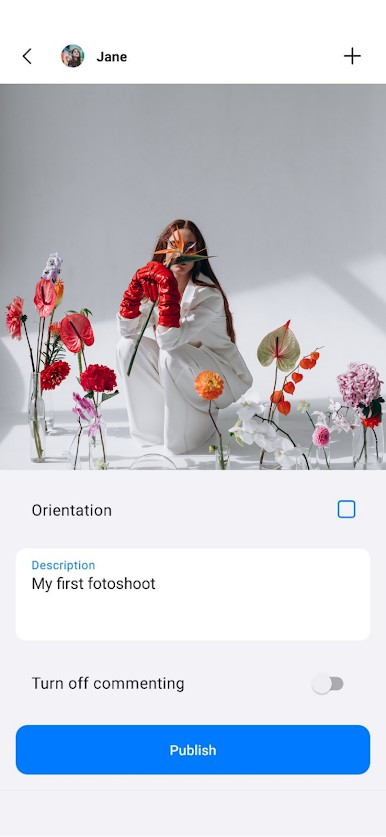Image resolution: width=386 pixels, height=837 pixels.
Task: Check the Orientation checkbox
Action: [x=346, y=509]
